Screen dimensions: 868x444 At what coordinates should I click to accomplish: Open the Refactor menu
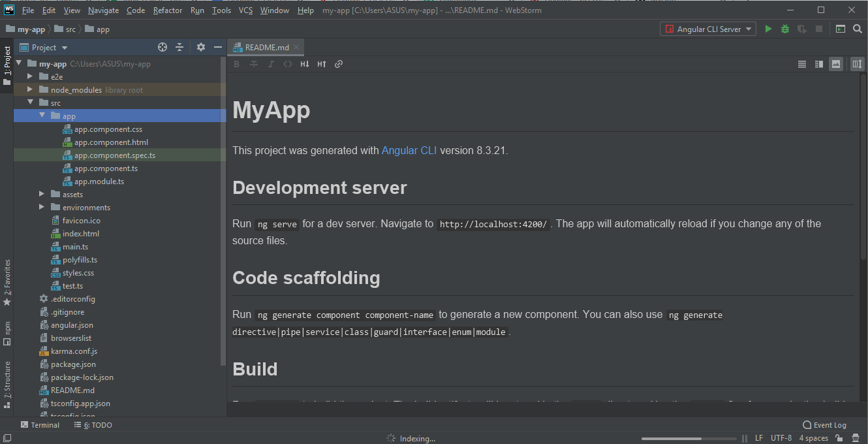coord(168,10)
